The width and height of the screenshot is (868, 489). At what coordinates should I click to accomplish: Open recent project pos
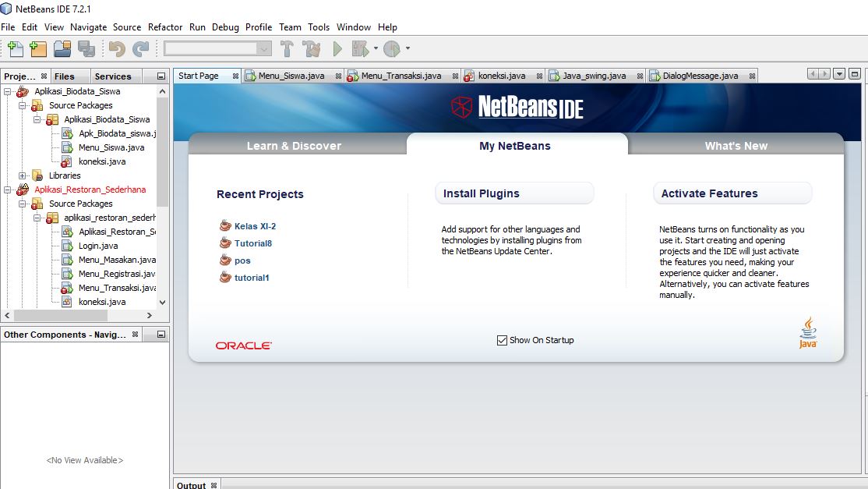coord(242,260)
